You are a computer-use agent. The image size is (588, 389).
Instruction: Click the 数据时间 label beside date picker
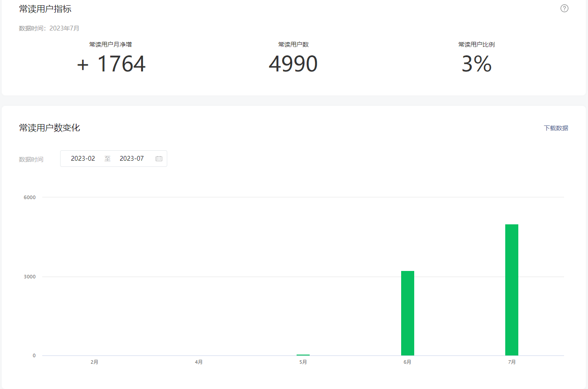(31, 159)
